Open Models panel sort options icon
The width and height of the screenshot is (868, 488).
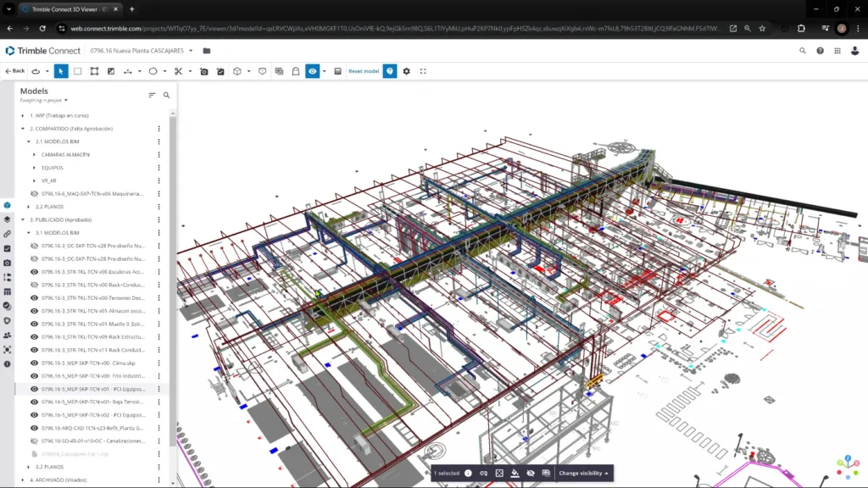pos(152,95)
